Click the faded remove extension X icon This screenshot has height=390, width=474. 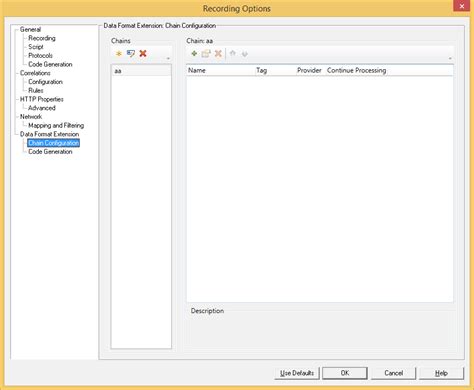(x=218, y=53)
